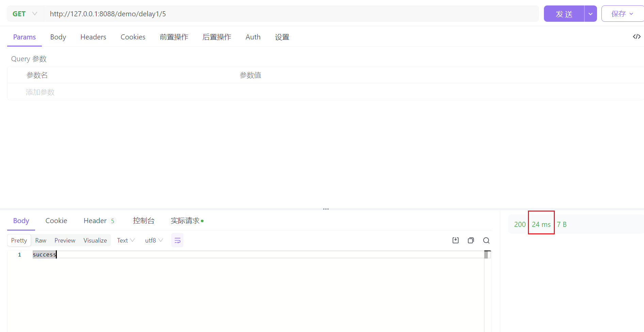Click the request URL input field
This screenshot has height=332, width=644.
click(291, 14)
